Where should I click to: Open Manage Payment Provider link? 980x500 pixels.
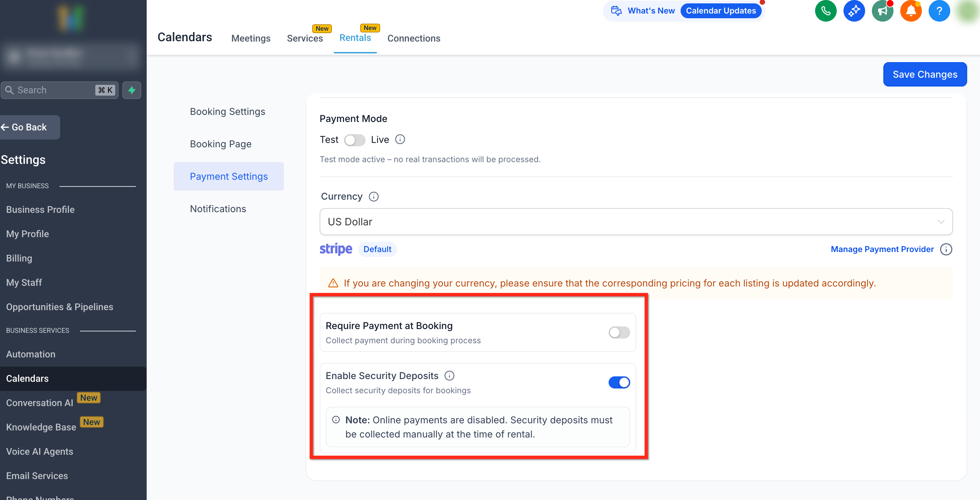882,249
